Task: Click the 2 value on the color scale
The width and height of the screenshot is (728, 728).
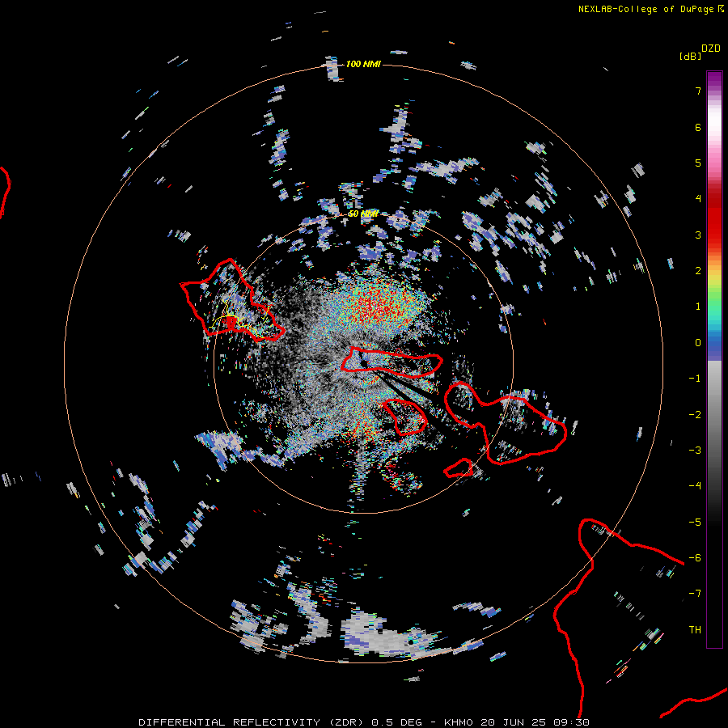Action: coord(698,271)
